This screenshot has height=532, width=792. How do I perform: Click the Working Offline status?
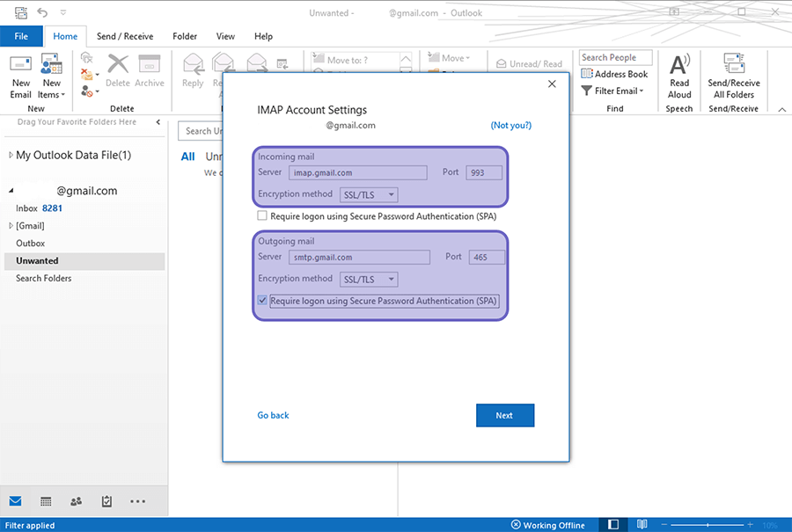click(548, 525)
